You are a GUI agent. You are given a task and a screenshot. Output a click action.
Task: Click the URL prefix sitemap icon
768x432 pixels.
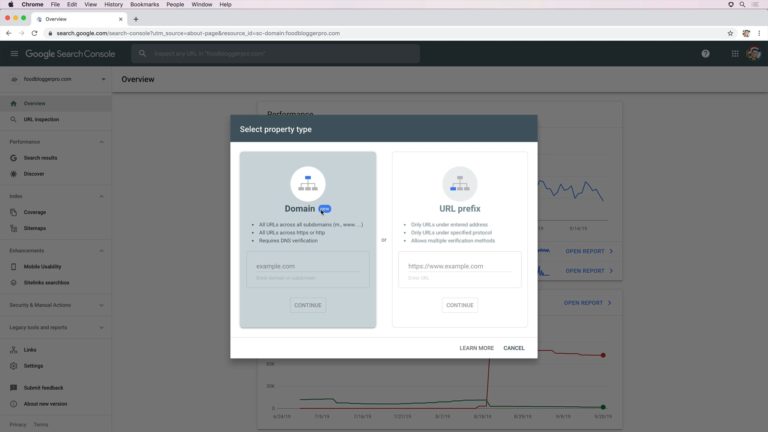459,184
